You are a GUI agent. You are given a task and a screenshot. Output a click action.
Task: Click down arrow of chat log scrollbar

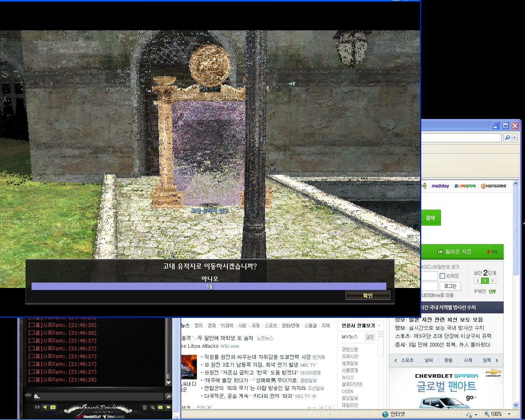[168, 383]
